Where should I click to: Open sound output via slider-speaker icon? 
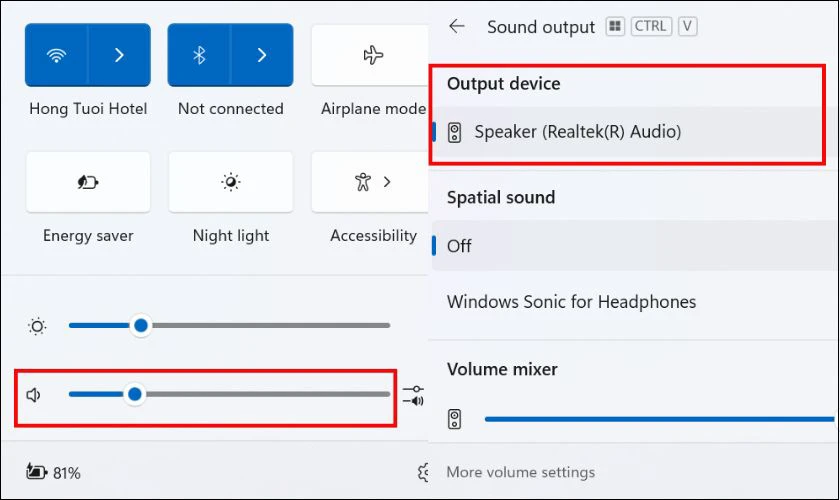pyautogui.click(x=413, y=395)
